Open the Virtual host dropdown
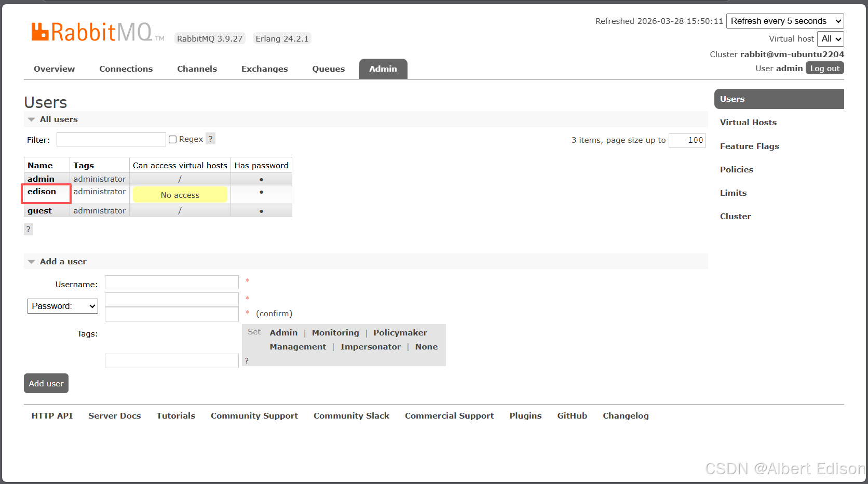868x484 pixels. 831,38
